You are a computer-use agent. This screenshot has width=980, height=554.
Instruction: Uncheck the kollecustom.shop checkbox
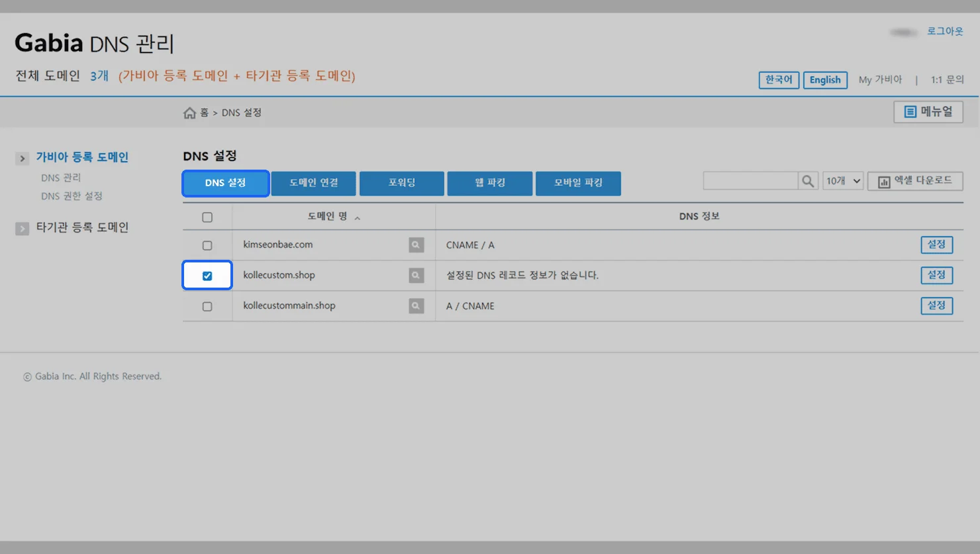click(207, 276)
